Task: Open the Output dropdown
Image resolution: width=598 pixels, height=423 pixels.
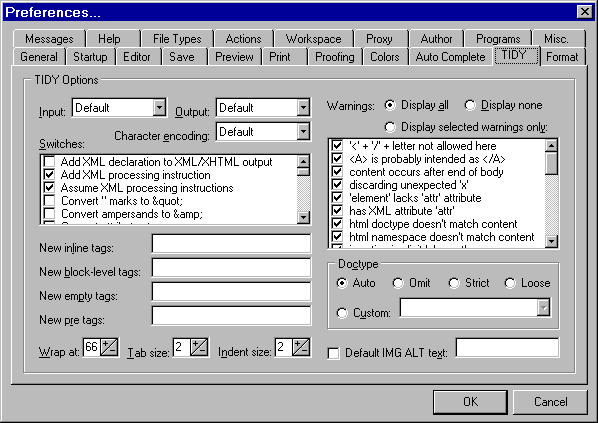Action: [x=303, y=108]
